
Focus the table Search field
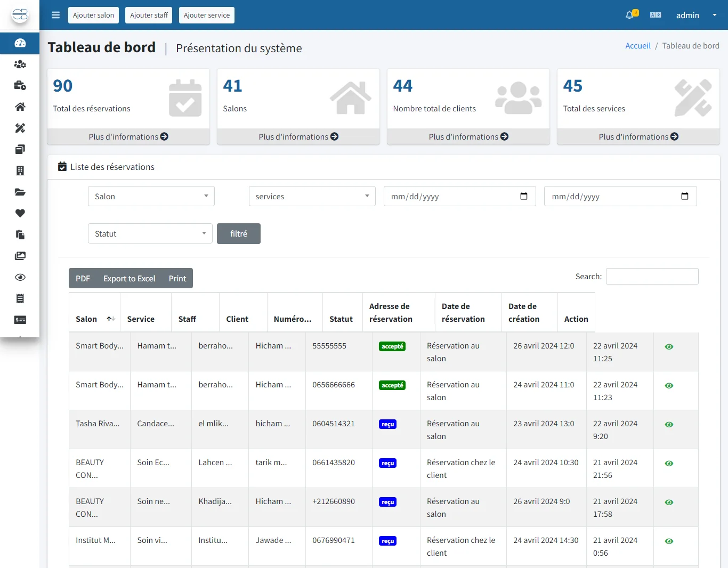[x=652, y=276]
